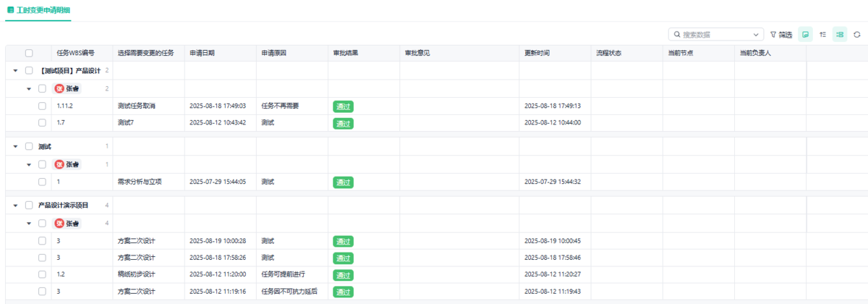The image size is (868, 304).
Task: Collapse the 【测试项目】产品设计 group
Action: pyautogui.click(x=15, y=71)
